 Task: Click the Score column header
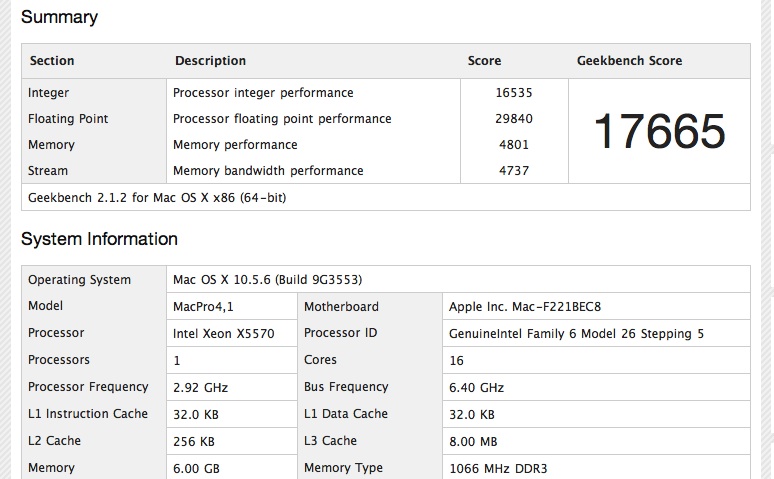point(484,61)
